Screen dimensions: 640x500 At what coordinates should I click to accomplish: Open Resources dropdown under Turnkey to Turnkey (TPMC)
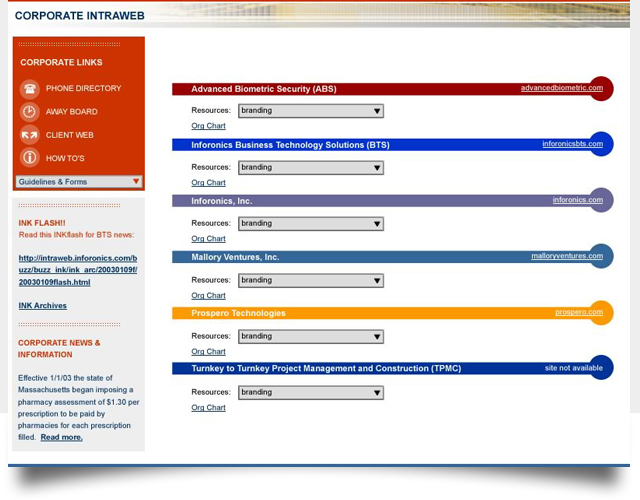coord(311,392)
